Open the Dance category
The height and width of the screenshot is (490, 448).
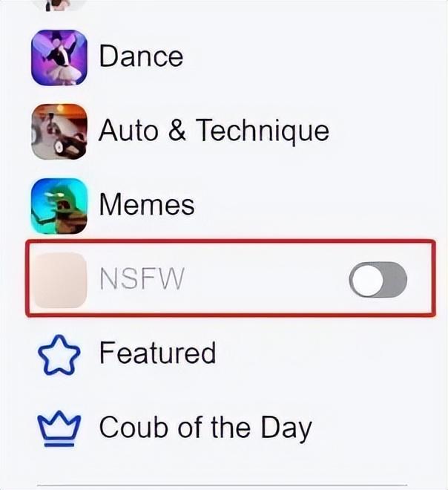[141, 56]
